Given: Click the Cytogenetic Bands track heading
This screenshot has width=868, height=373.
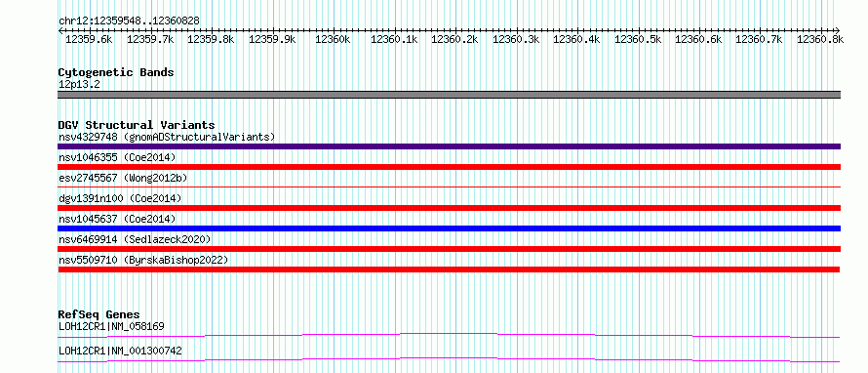Looking at the screenshot, I should coord(116,72).
